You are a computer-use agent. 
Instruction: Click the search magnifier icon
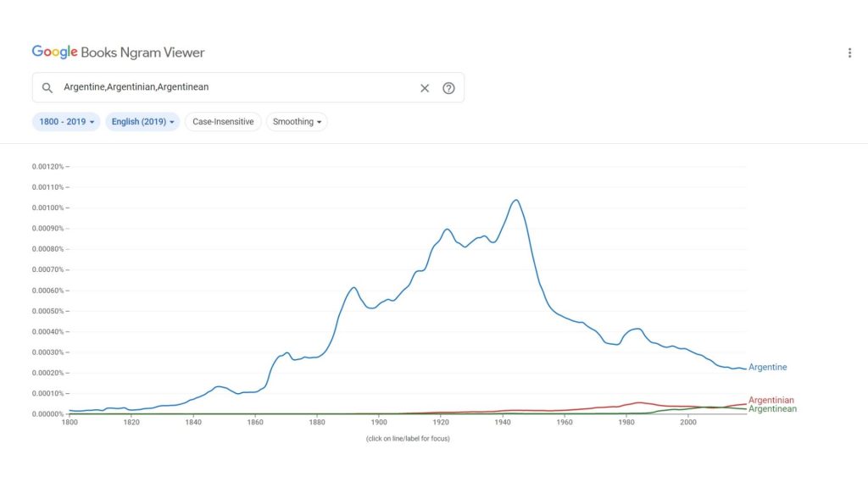click(47, 88)
